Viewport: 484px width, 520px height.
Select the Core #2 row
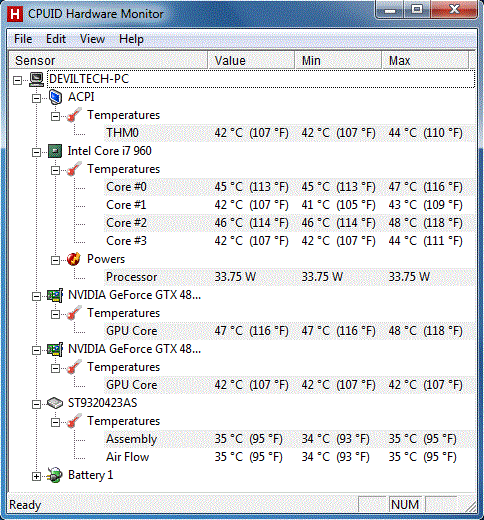289,223
